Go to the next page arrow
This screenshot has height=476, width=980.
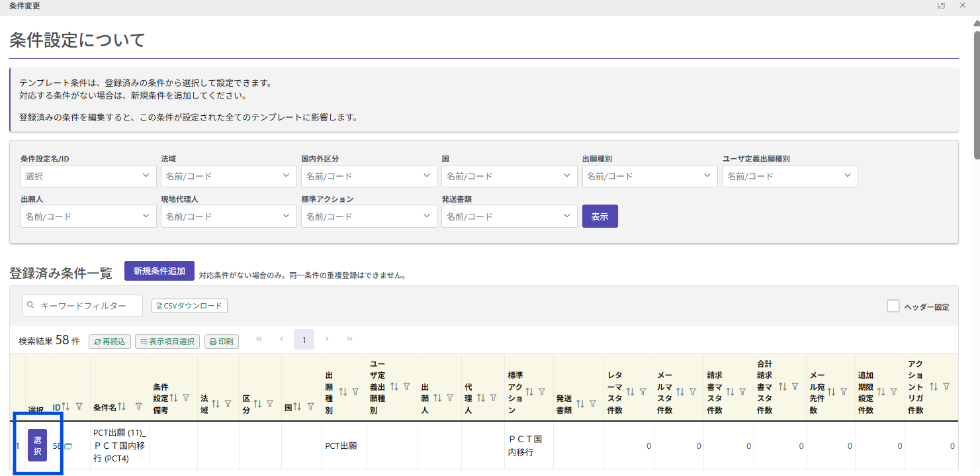tap(327, 339)
